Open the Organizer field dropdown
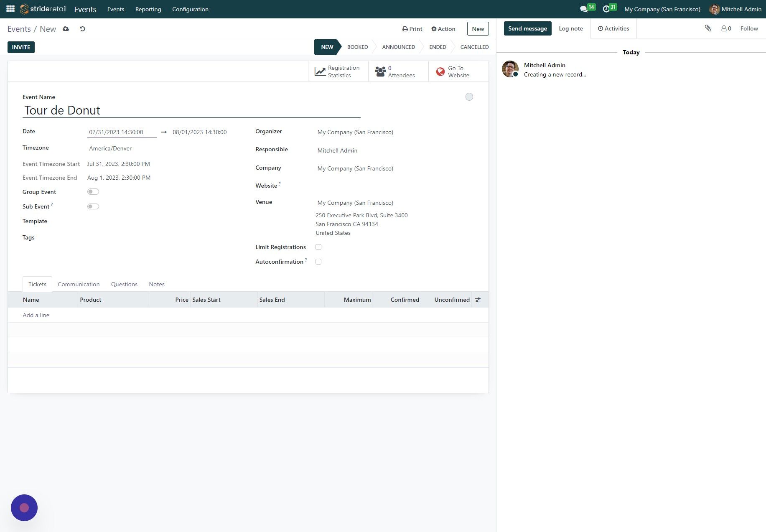Viewport: 766px width, 532px height. [395, 132]
